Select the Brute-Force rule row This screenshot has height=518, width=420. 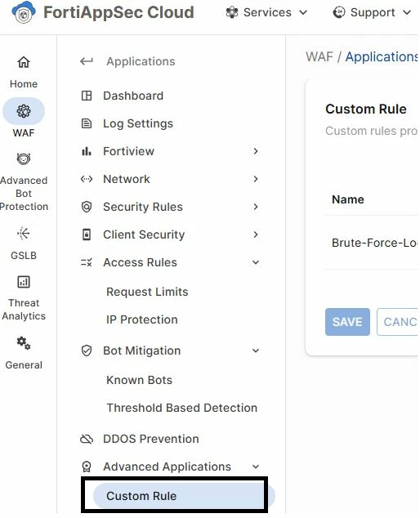pyautogui.click(x=372, y=243)
